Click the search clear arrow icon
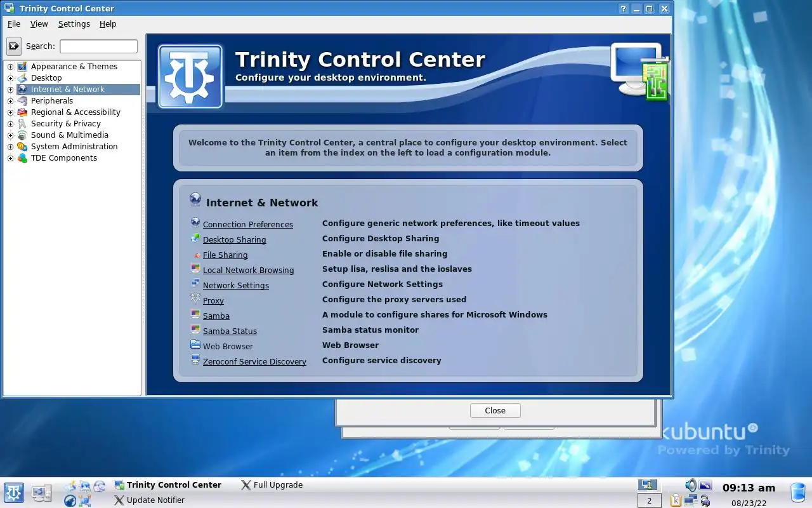 point(14,46)
